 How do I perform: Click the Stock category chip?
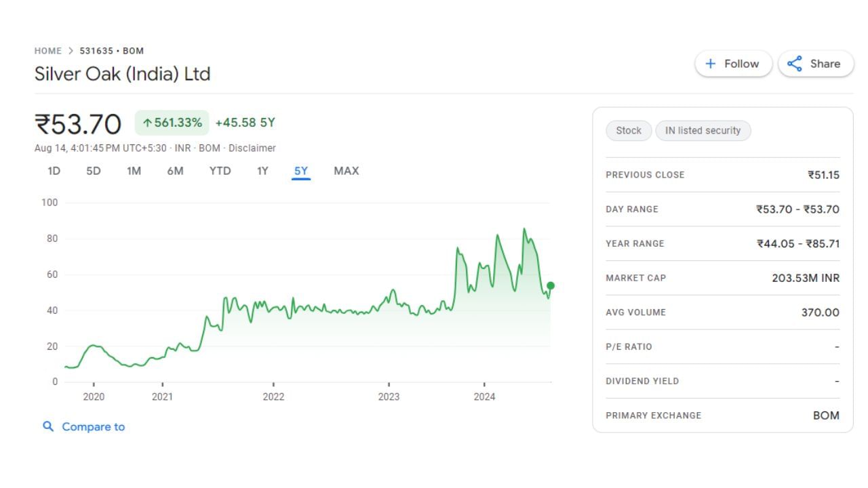(629, 131)
